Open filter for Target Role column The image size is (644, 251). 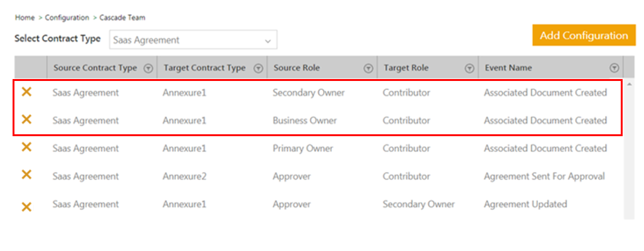click(469, 68)
